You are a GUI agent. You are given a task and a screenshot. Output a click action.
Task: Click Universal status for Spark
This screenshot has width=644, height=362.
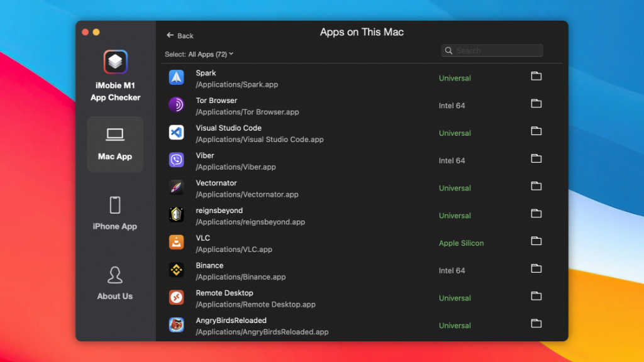tap(455, 78)
